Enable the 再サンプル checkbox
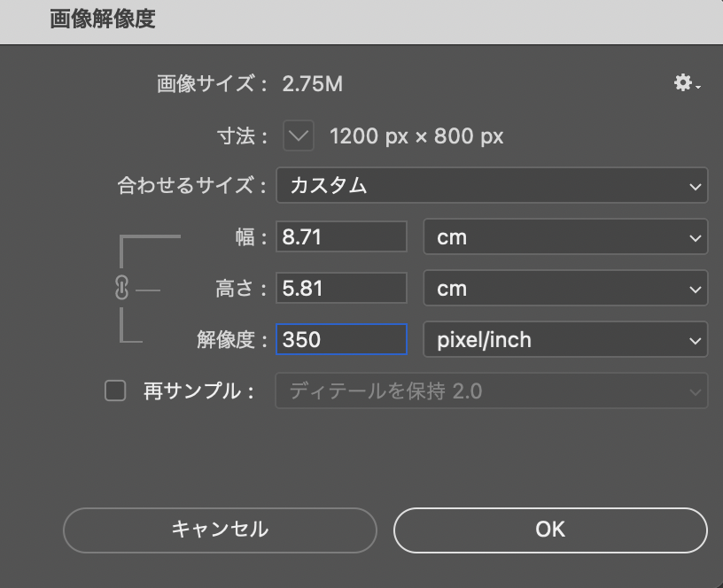The image size is (723, 588). pos(115,391)
